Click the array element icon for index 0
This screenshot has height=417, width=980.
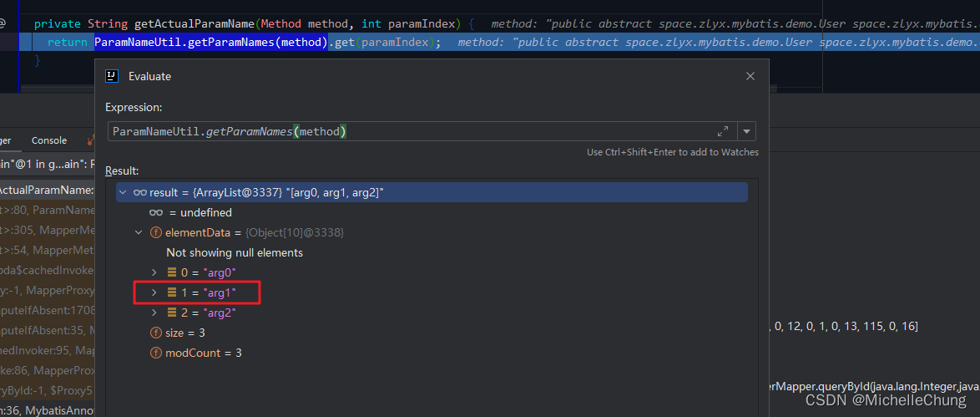pyautogui.click(x=171, y=272)
